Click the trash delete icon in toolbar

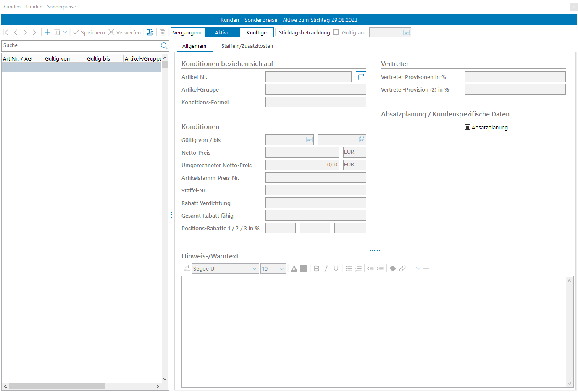pyautogui.click(x=57, y=32)
